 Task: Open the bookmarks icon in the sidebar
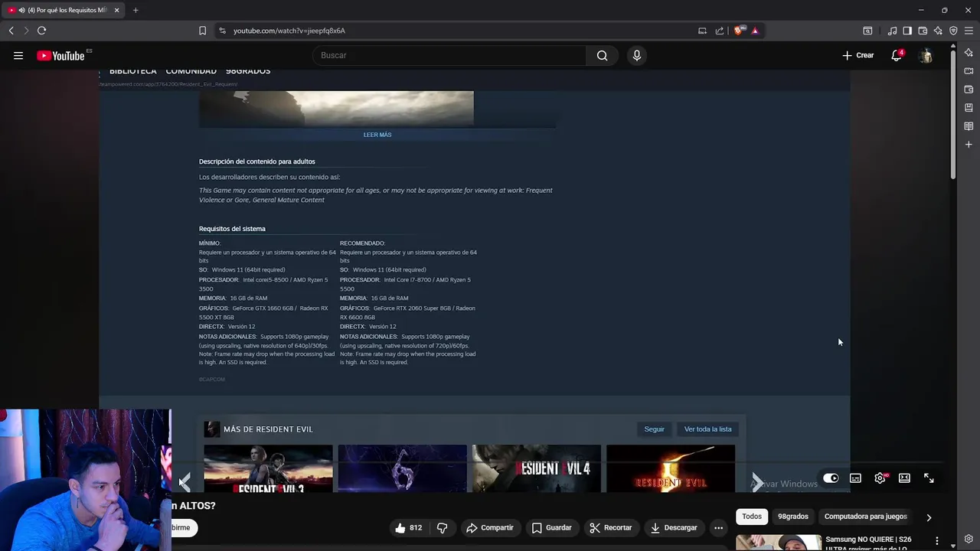click(x=969, y=108)
